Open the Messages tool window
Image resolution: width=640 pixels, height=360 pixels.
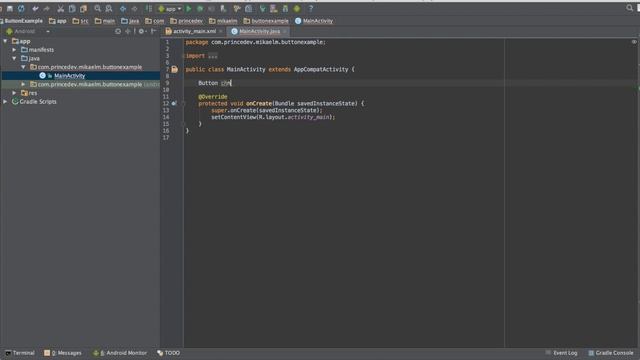63,353
